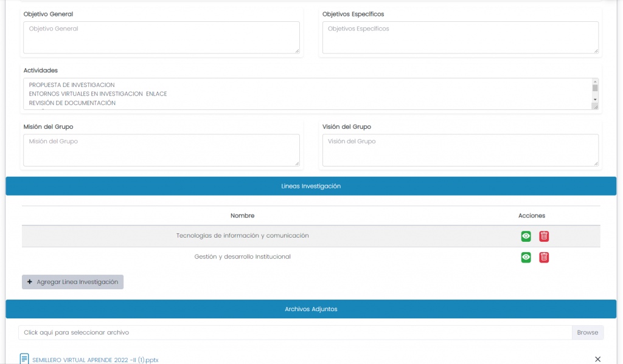Focus the Objetivos Específicos text area

[x=460, y=38]
